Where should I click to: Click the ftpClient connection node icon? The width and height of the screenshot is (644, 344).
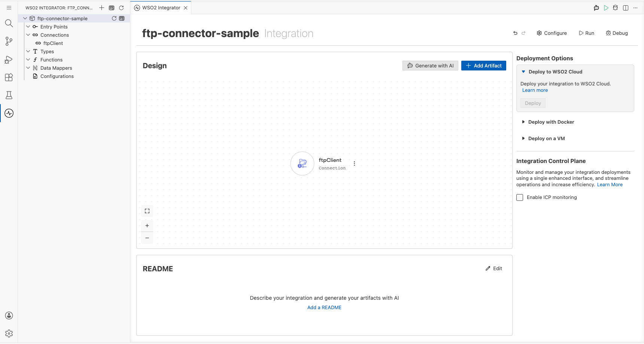click(302, 163)
